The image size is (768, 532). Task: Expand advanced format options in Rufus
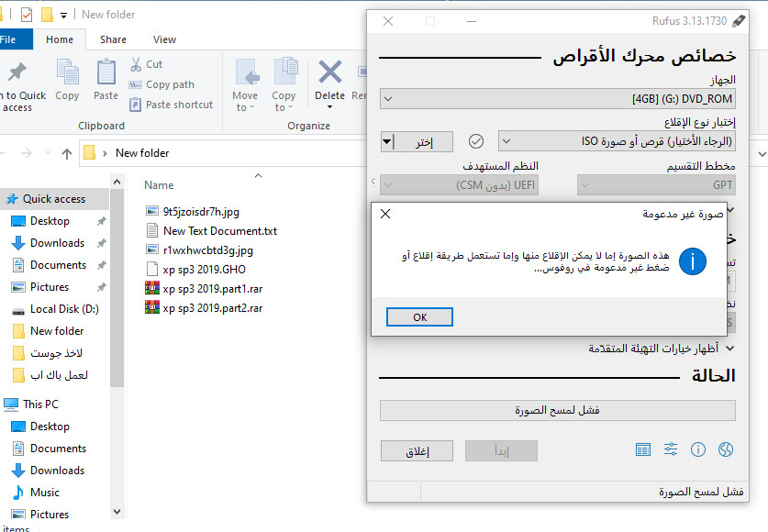click(662, 349)
